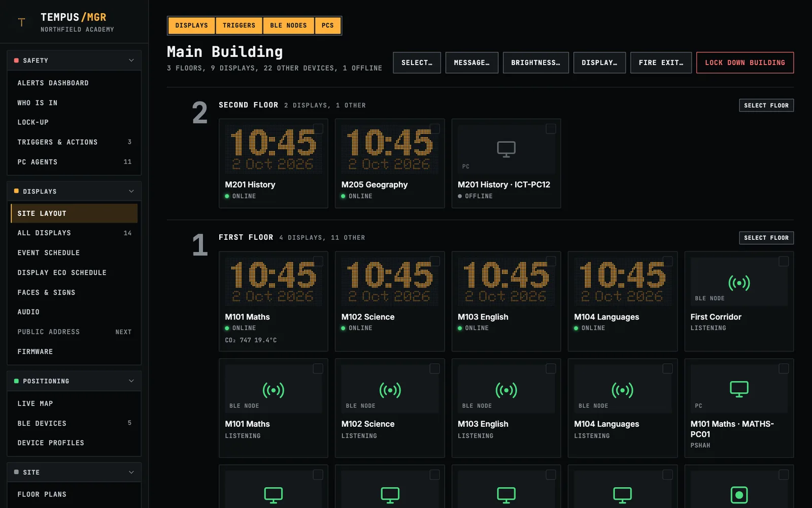812x508 pixels.
Task: Click Select Floor for First Floor
Action: (766, 238)
